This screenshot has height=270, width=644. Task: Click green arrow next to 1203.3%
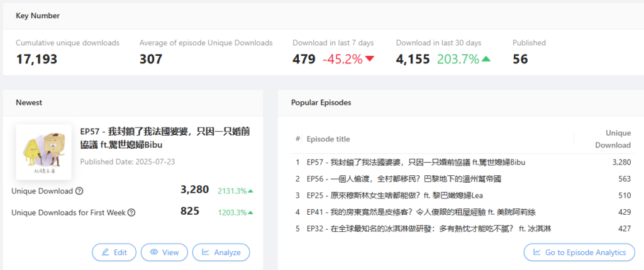pos(251,213)
